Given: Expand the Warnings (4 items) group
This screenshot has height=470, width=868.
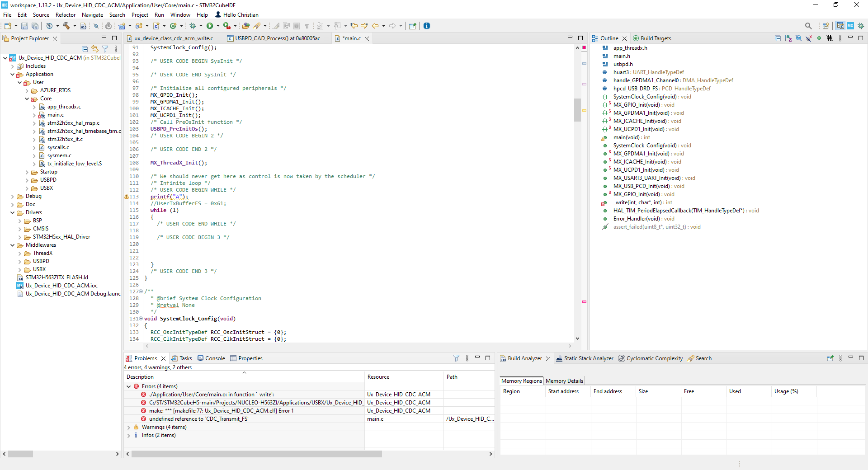Looking at the screenshot, I should pyautogui.click(x=129, y=427).
